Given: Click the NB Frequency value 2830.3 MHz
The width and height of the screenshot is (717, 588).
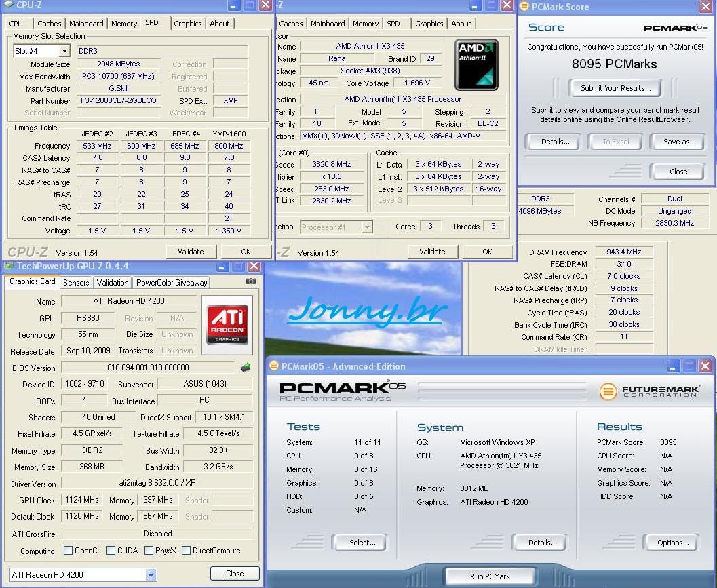Looking at the screenshot, I should (674, 223).
